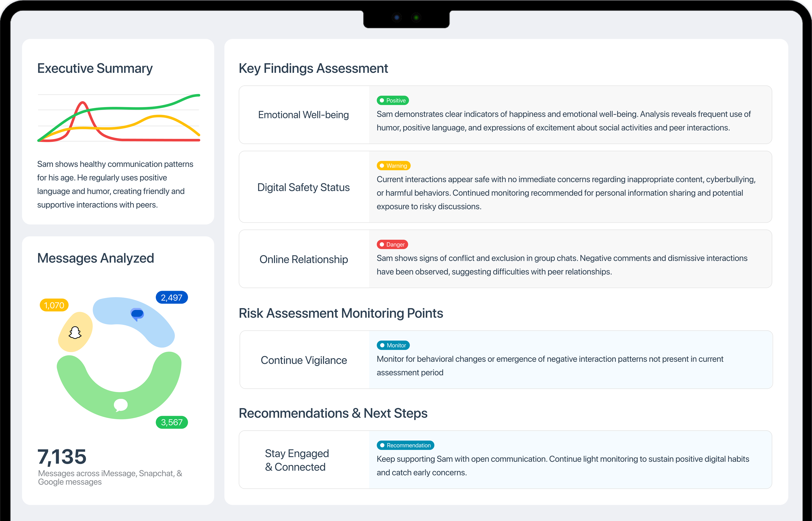This screenshot has height=521, width=812.
Task: Click the blue Google Messages icon
Action: (137, 314)
